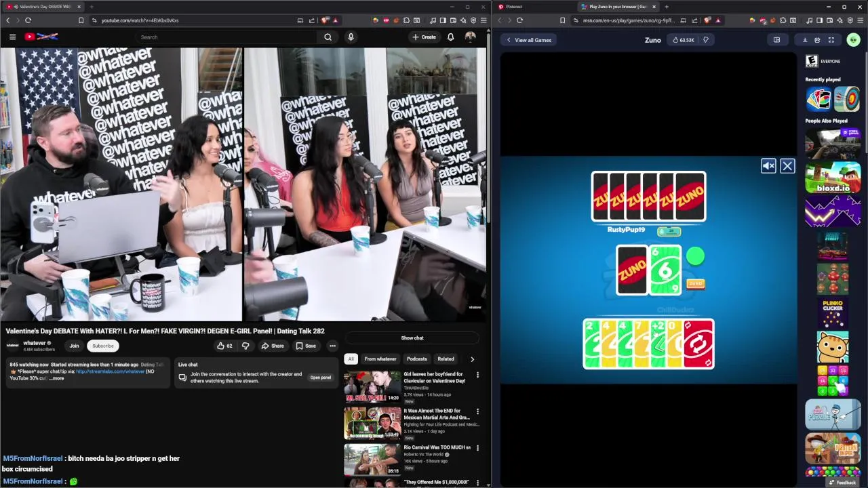
Task: Open the browser menu in YouTube window
Action: (x=484, y=20)
